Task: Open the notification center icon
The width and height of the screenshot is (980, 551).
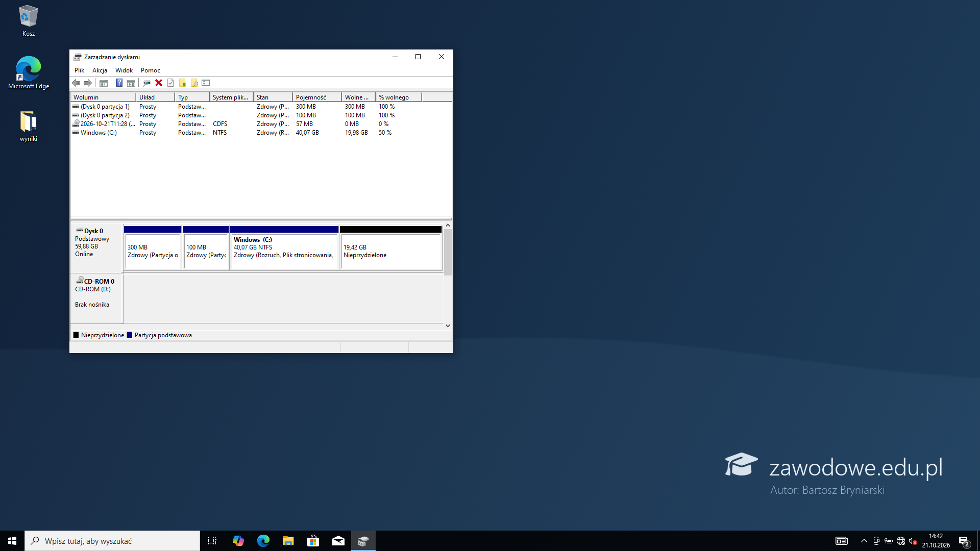Action: (x=964, y=541)
